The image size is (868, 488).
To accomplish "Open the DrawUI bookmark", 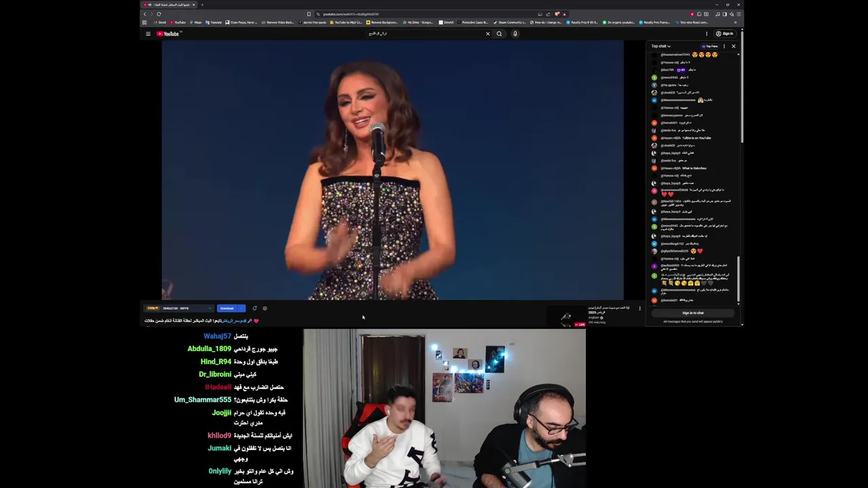I will pos(446,22).
